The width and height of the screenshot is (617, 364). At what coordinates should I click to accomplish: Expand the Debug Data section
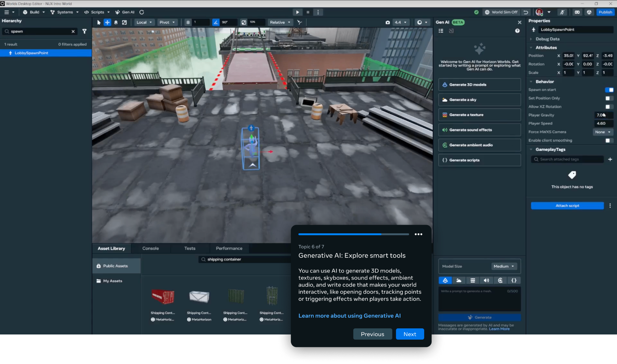tap(531, 39)
